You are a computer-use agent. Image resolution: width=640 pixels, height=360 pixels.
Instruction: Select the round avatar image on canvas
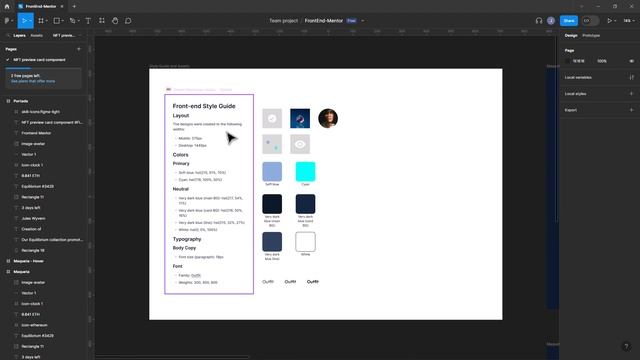click(x=328, y=118)
